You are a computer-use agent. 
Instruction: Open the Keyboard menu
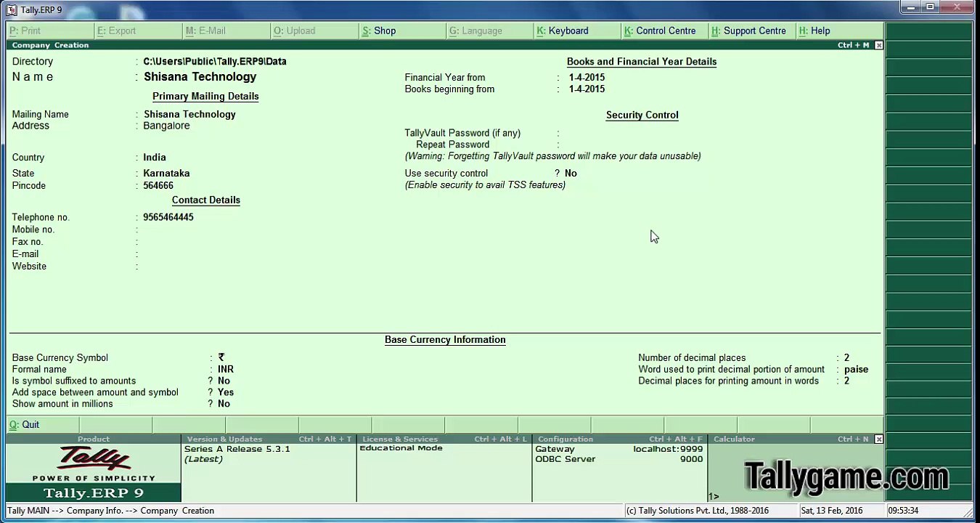pos(578,31)
